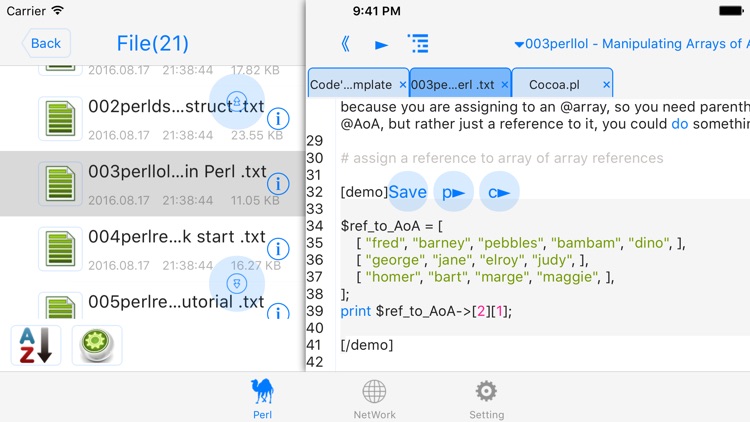
Task: Open the Perl tab
Action: coord(263,399)
